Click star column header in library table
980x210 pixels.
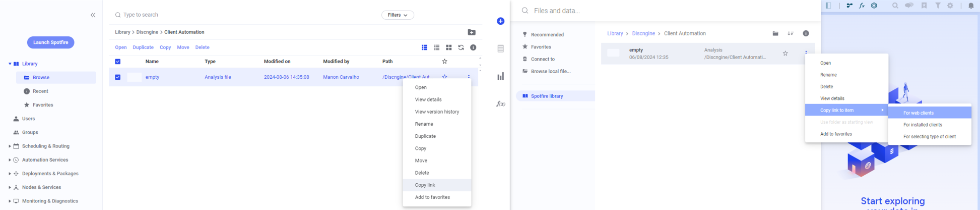[x=444, y=62]
